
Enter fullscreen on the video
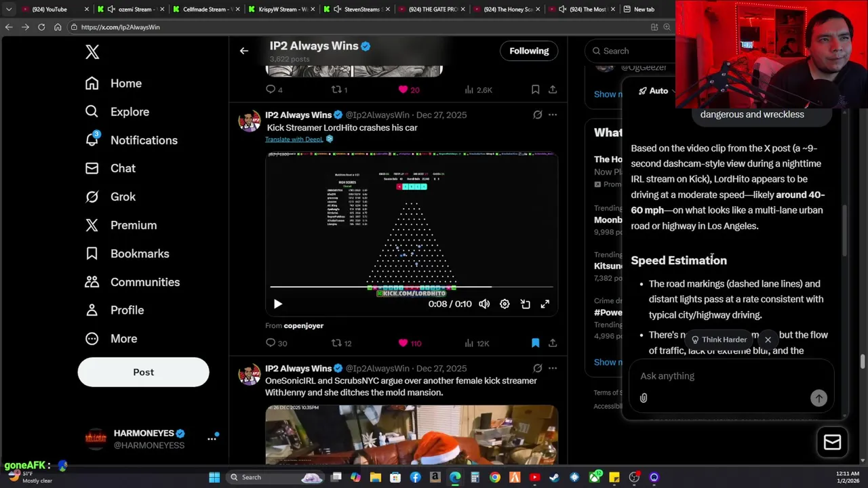pyautogui.click(x=545, y=304)
